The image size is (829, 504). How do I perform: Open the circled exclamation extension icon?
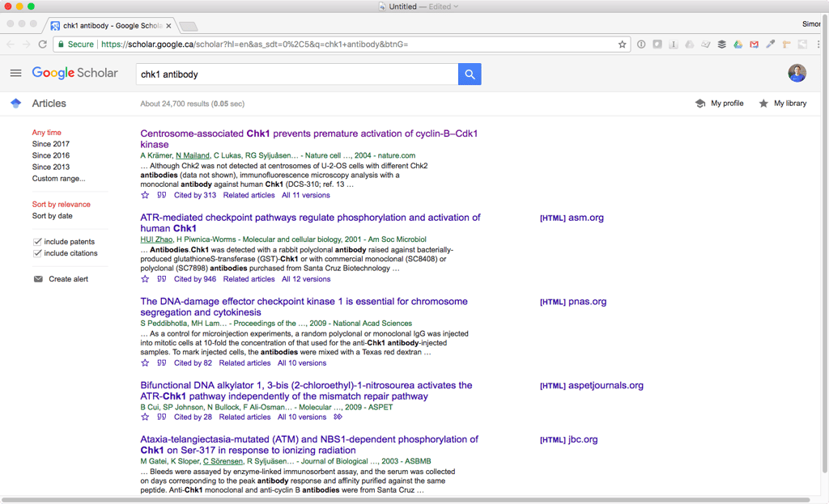641,44
